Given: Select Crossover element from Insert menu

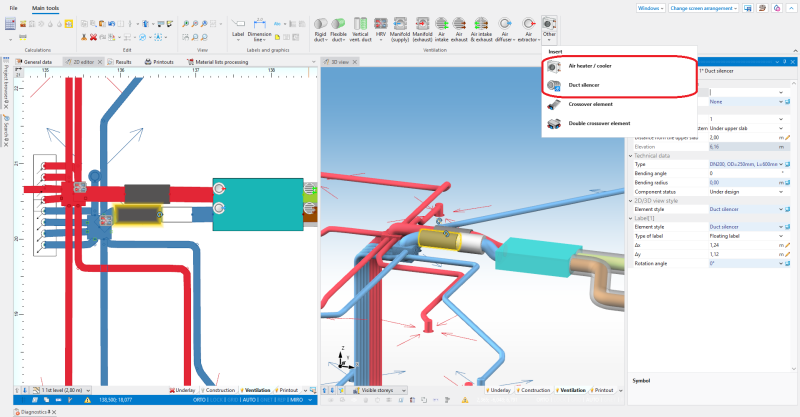Looking at the screenshot, I should tap(619, 104).
